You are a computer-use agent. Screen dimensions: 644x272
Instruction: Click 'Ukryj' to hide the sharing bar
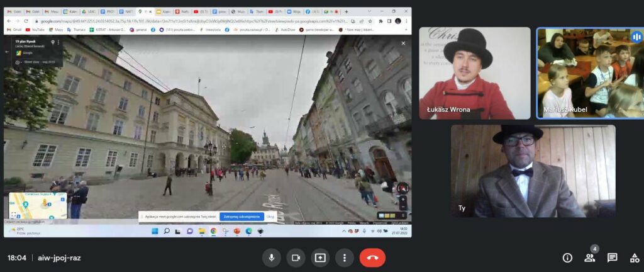coord(270,217)
